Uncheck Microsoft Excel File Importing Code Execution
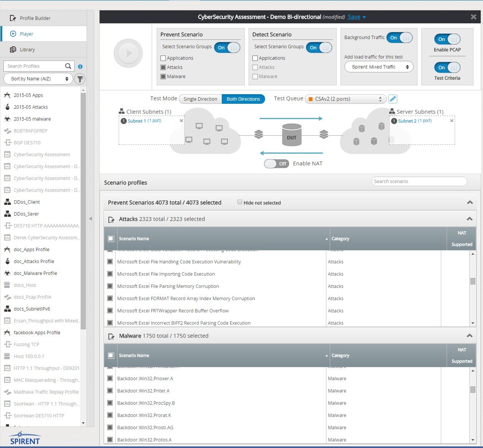Image resolution: width=483 pixels, height=448 pixels. (110, 274)
